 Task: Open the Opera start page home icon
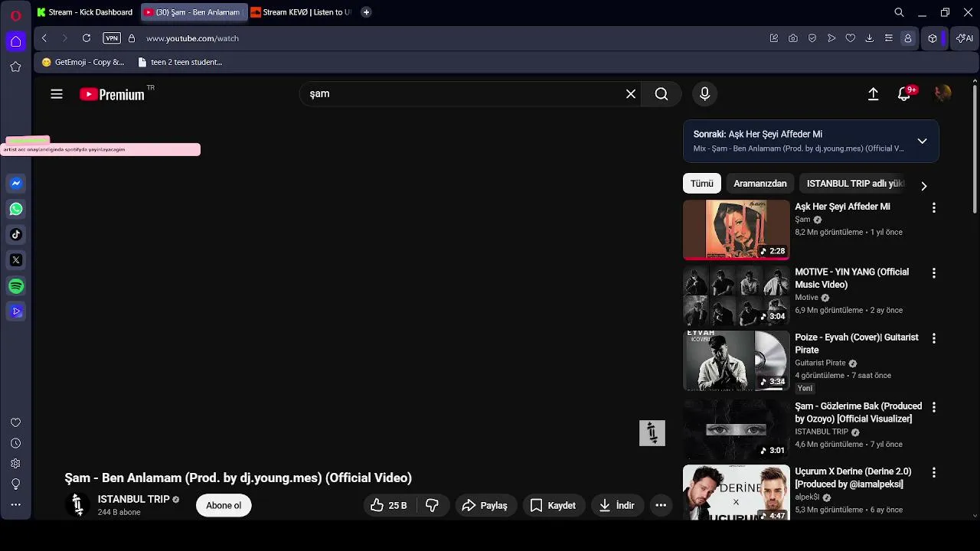point(15,41)
